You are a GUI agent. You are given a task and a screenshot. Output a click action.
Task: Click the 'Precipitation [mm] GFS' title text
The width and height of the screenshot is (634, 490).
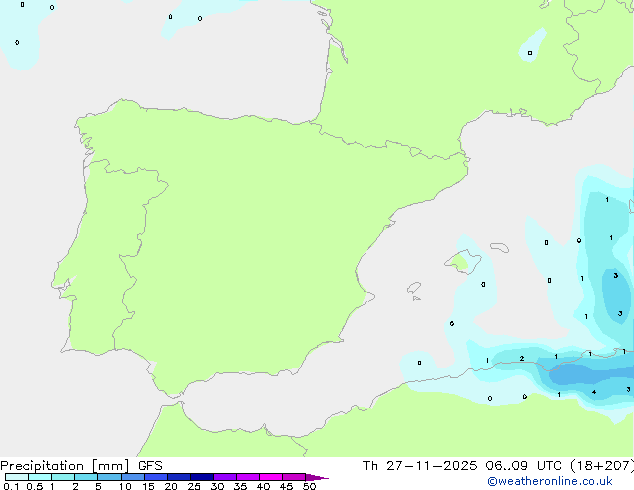coord(81,466)
